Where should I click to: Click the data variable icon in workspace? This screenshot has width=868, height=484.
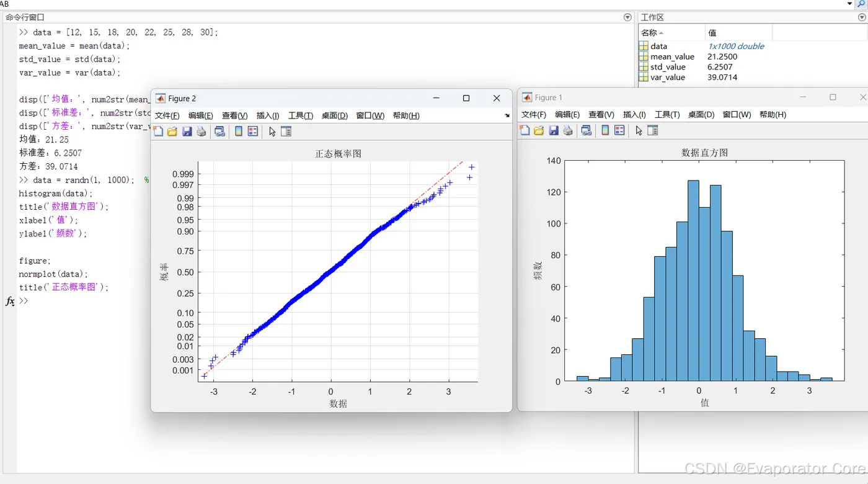pyautogui.click(x=644, y=46)
